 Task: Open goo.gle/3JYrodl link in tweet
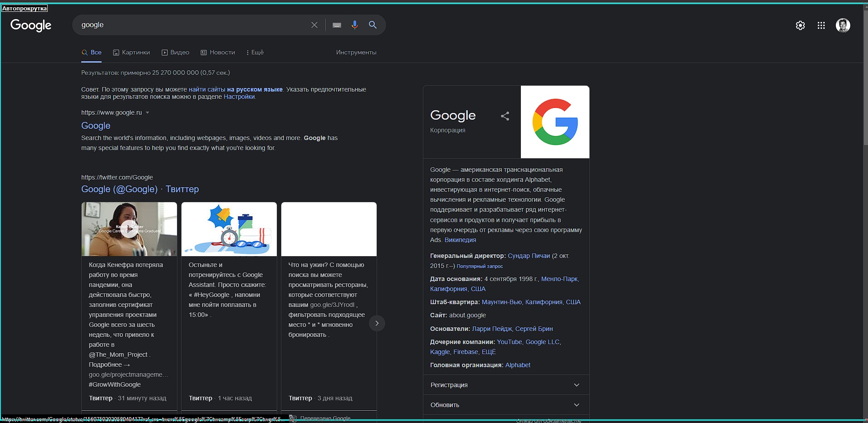(x=332, y=305)
